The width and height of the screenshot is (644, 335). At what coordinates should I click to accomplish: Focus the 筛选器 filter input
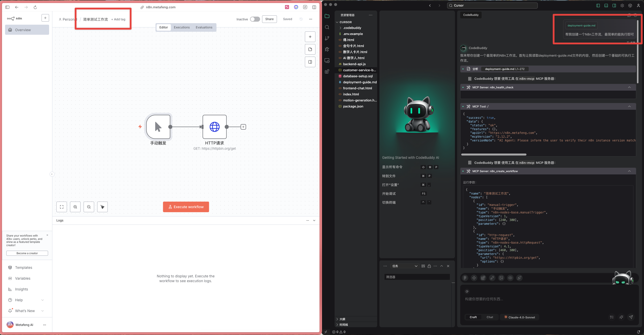(417, 277)
